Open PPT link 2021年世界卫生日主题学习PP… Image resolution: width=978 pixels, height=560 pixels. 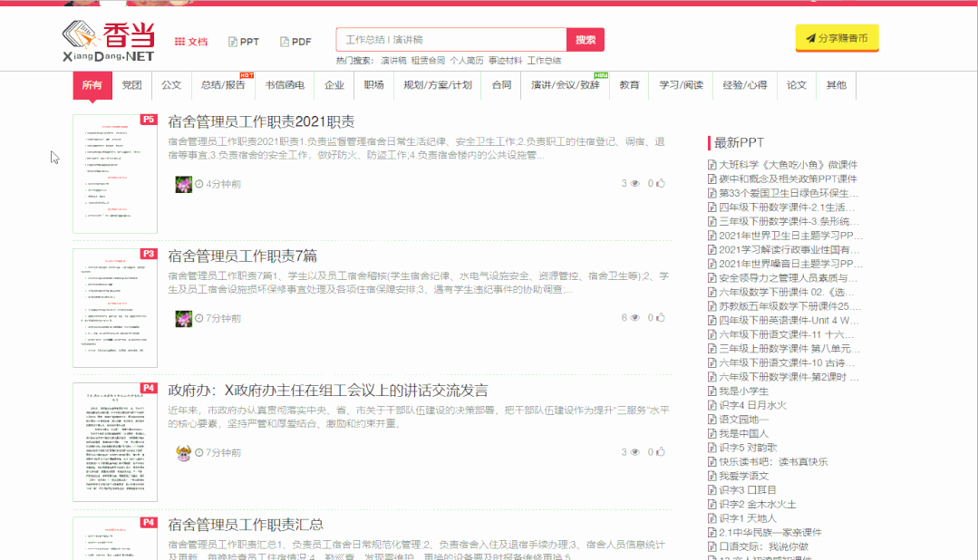click(791, 236)
